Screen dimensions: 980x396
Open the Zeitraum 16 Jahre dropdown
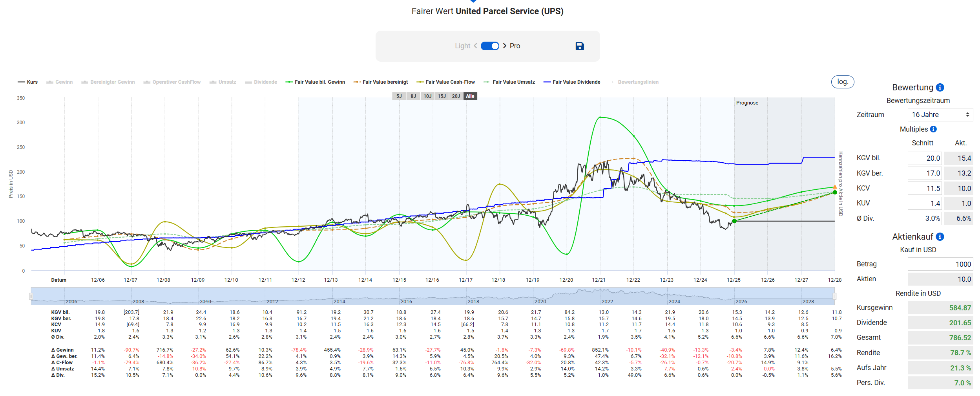940,115
